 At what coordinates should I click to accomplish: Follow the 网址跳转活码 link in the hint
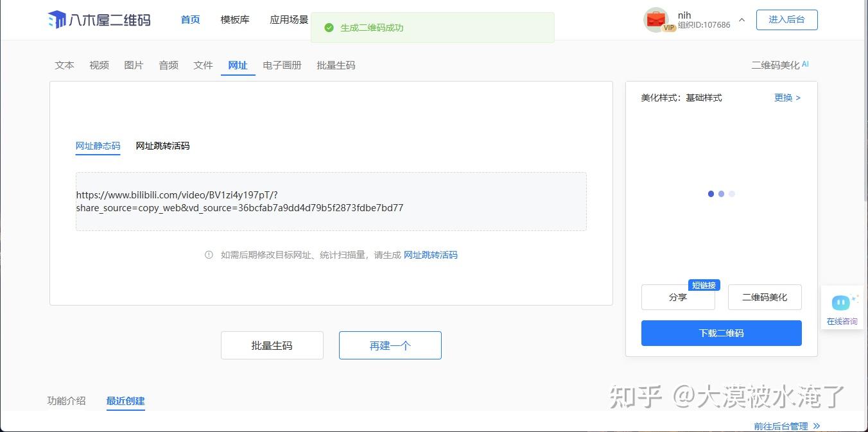[x=430, y=255]
